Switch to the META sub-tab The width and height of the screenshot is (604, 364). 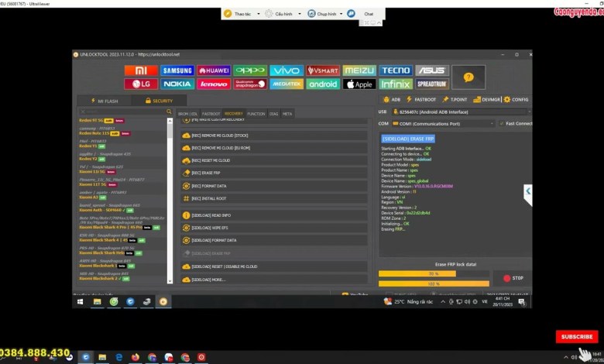(287, 114)
